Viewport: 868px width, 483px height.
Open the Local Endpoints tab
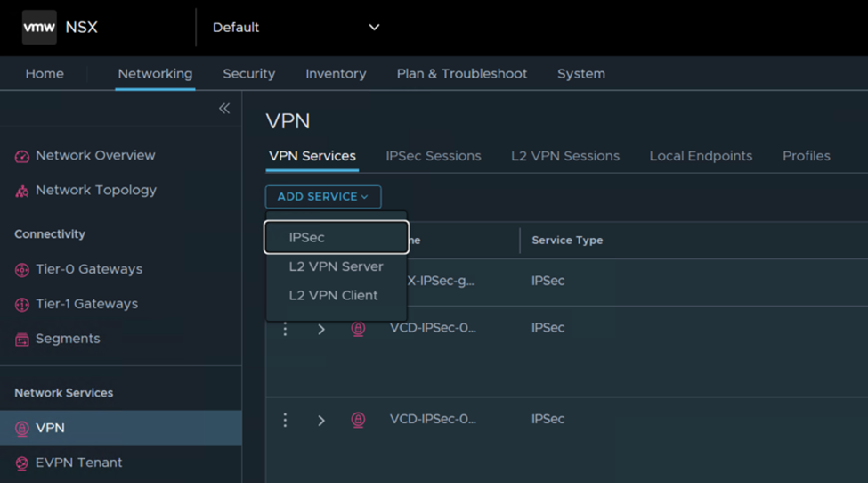701,156
